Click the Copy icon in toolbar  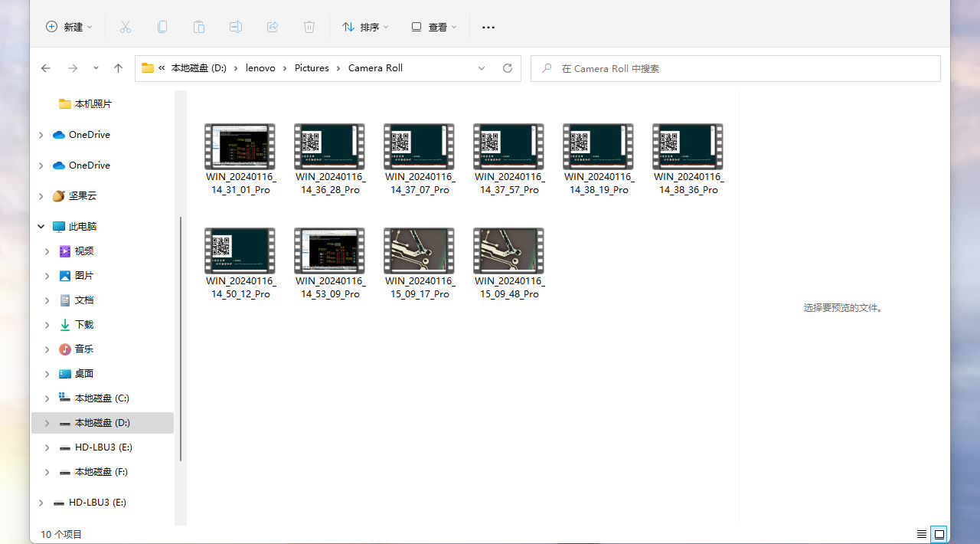click(x=162, y=27)
